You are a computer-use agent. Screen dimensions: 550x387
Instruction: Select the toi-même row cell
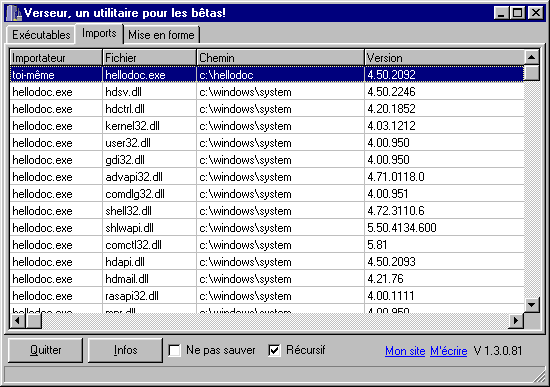click(56, 75)
